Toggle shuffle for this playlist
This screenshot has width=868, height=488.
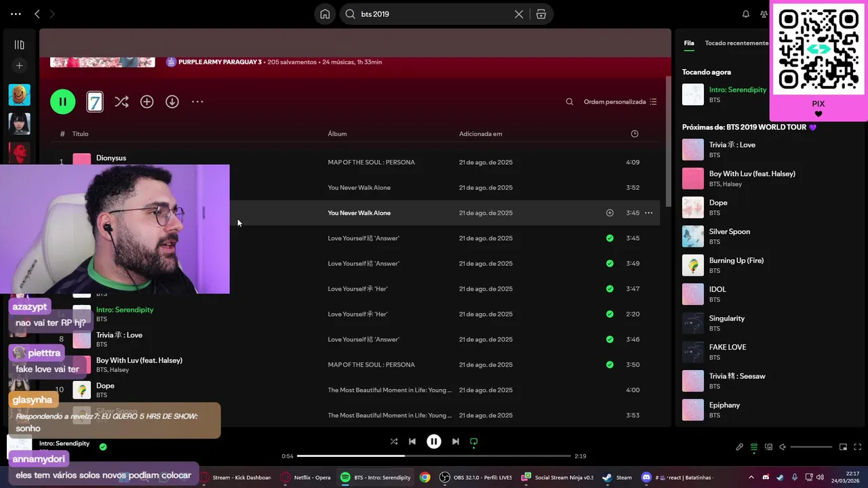pyautogui.click(x=121, y=102)
